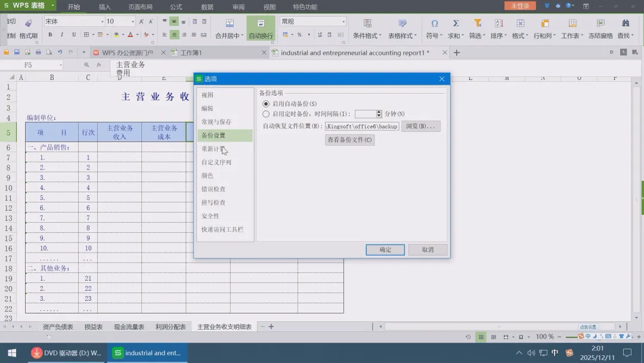Image resolution: width=644 pixels, height=363 pixels.
Task: Click the 浏览 browse button
Action: 420,126
